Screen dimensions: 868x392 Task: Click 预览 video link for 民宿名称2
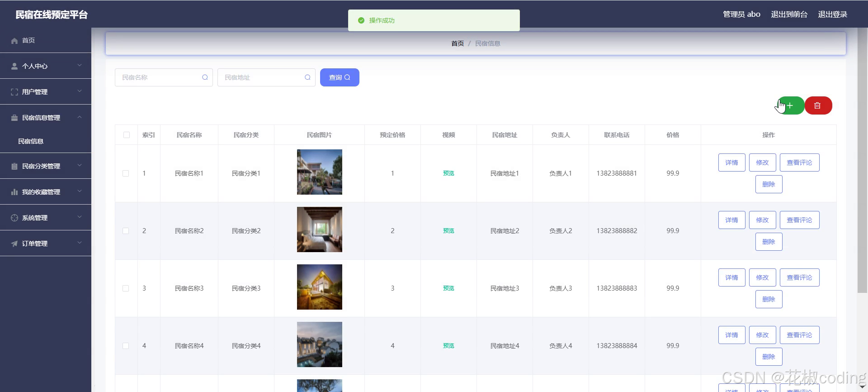click(448, 231)
